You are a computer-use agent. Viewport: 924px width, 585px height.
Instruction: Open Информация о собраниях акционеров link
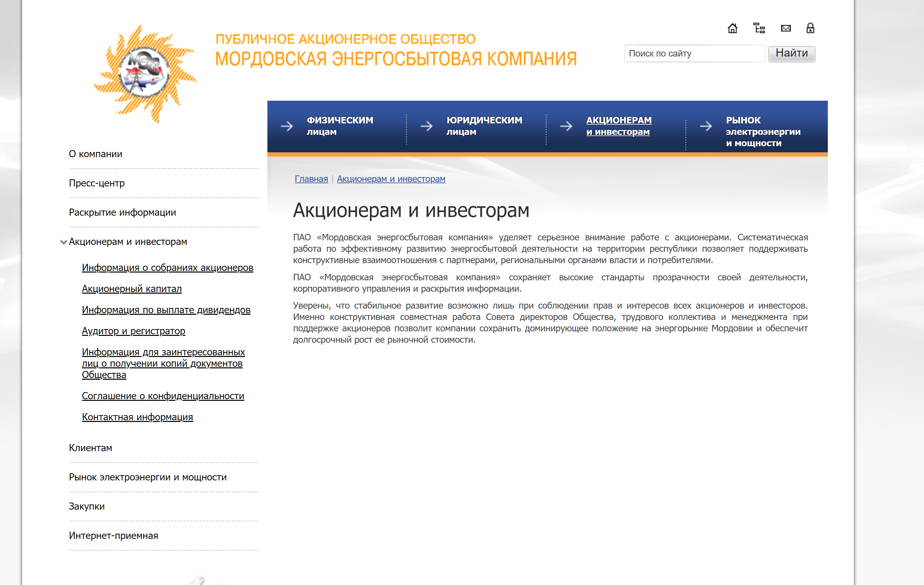[x=167, y=267]
